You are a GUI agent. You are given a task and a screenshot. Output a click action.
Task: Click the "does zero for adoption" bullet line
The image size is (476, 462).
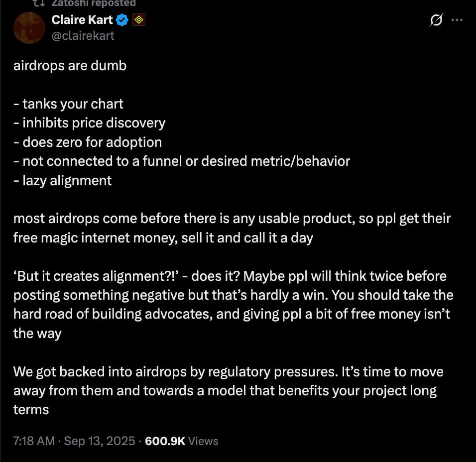(88, 142)
